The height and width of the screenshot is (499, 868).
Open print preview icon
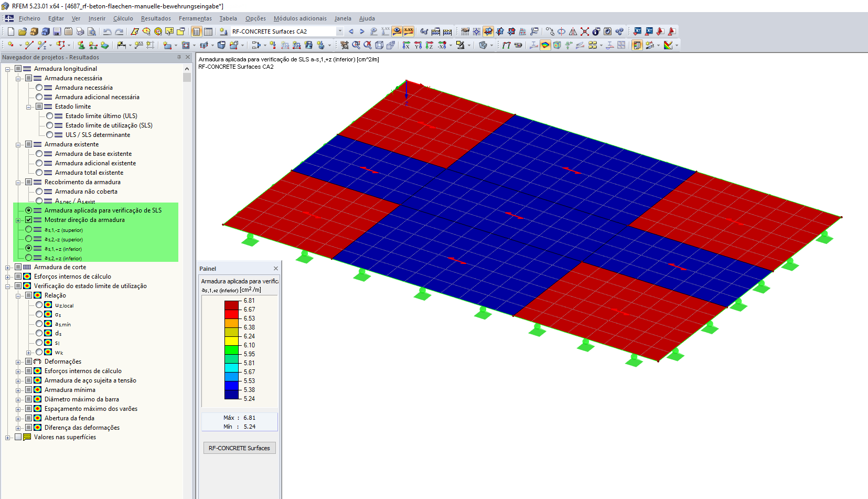point(91,31)
